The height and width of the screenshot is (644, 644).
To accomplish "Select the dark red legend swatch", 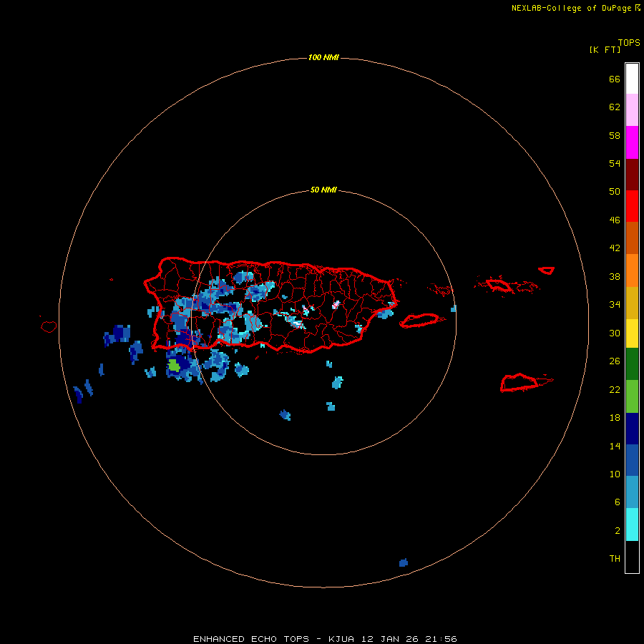I will click(x=632, y=174).
